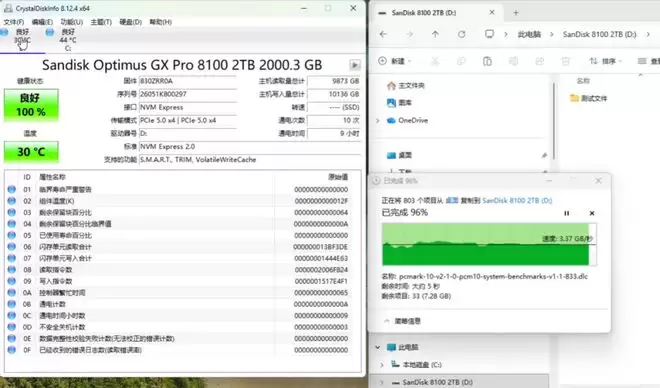Refresh the File Explorer view
The image size is (660, 388).
pyautogui.click(x=462, y=34)
